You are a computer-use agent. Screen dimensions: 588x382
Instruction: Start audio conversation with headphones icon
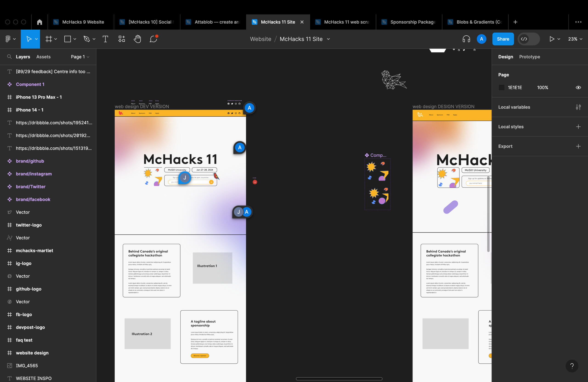point(466,39)
